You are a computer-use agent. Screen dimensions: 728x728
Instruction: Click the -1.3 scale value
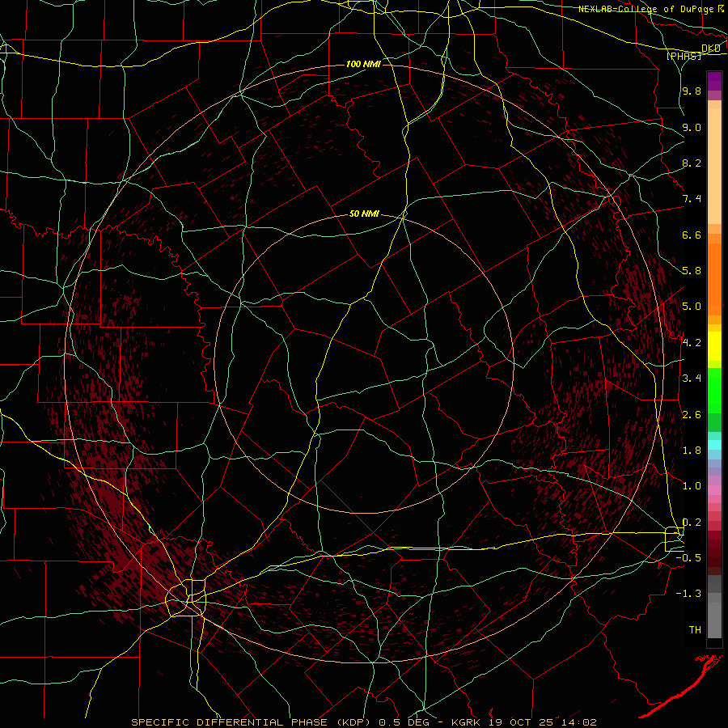(x=689, y=594)
